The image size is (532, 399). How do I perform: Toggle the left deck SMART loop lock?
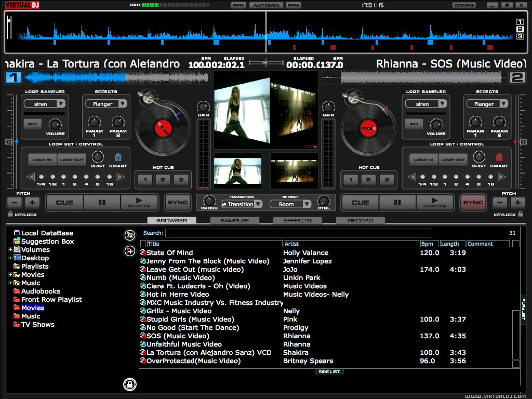[x=118, y=157]
